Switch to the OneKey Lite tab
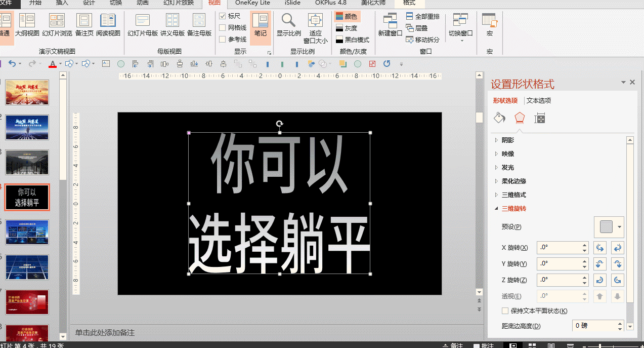Viewport: 644px width, 348px height. (x=252, y=3)
